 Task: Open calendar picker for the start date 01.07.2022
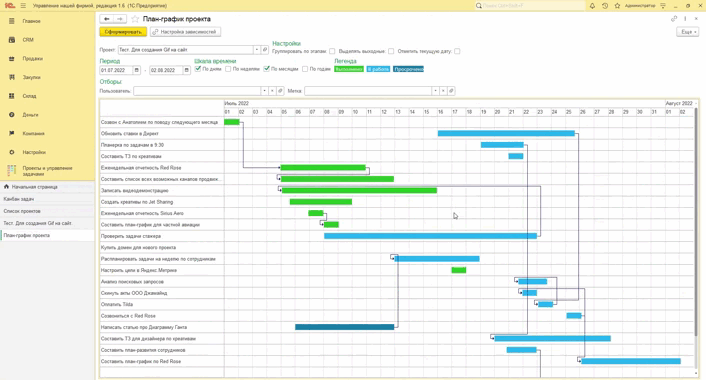[137, 70]
